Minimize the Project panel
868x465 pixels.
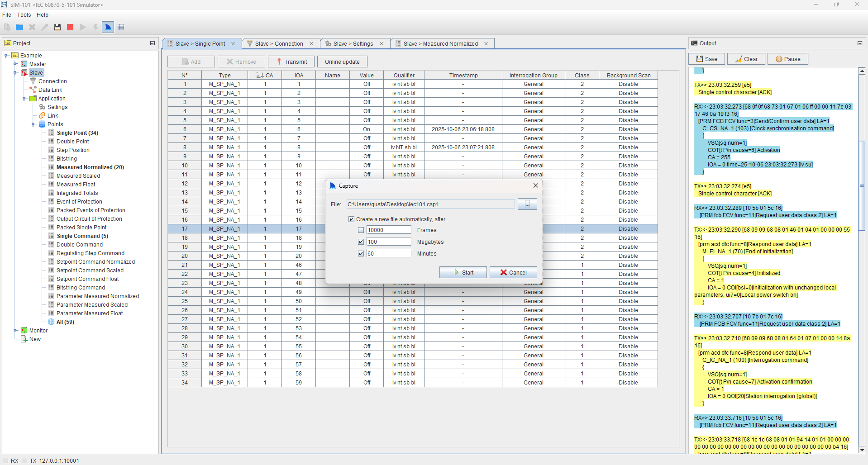[153, 43]
